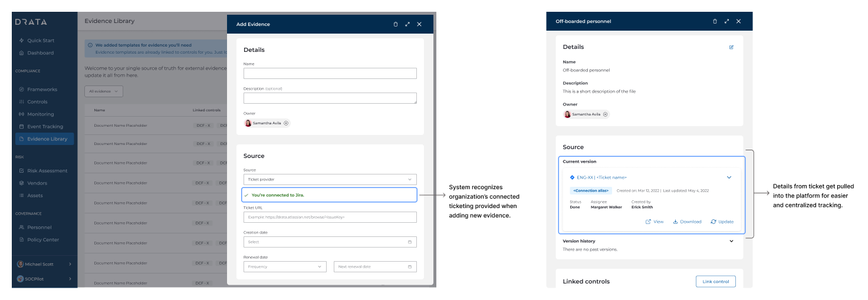Viewport: 868px width, 300px height.
Task: Click the Link control button
Action: click(716, 281)
